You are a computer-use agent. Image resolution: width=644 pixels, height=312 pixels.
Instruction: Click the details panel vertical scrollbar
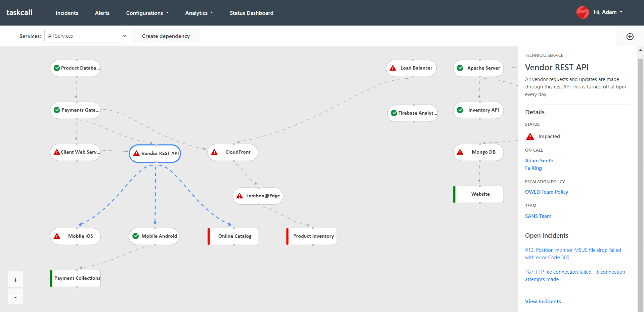[x=641, y=185]
